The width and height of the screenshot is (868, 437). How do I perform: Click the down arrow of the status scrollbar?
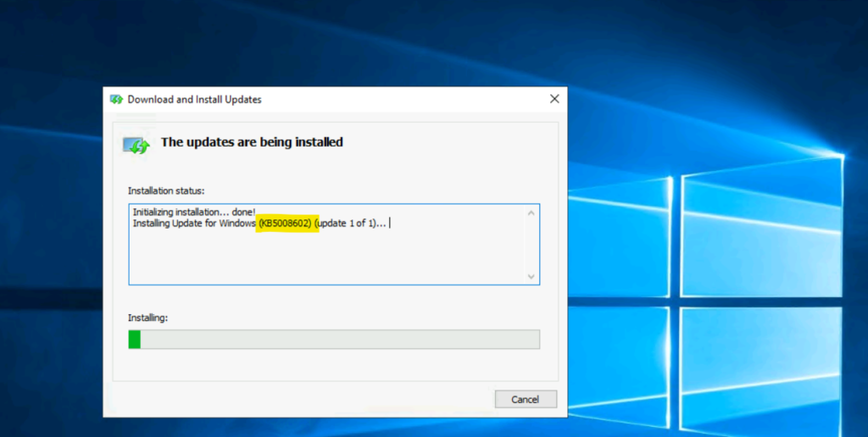pos(531,276)
